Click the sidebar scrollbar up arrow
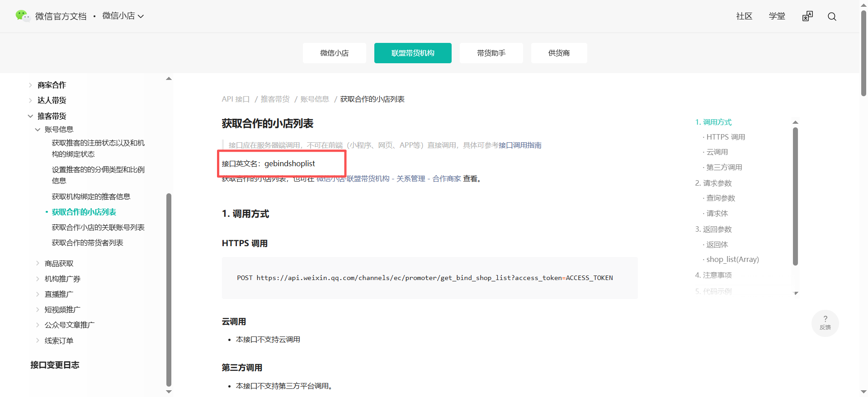This screenshot has height=397, width=868. coord(169,79)
